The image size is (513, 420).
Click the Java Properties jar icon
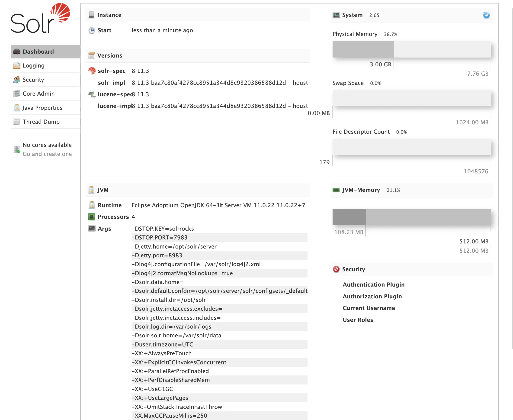(17, 108)
